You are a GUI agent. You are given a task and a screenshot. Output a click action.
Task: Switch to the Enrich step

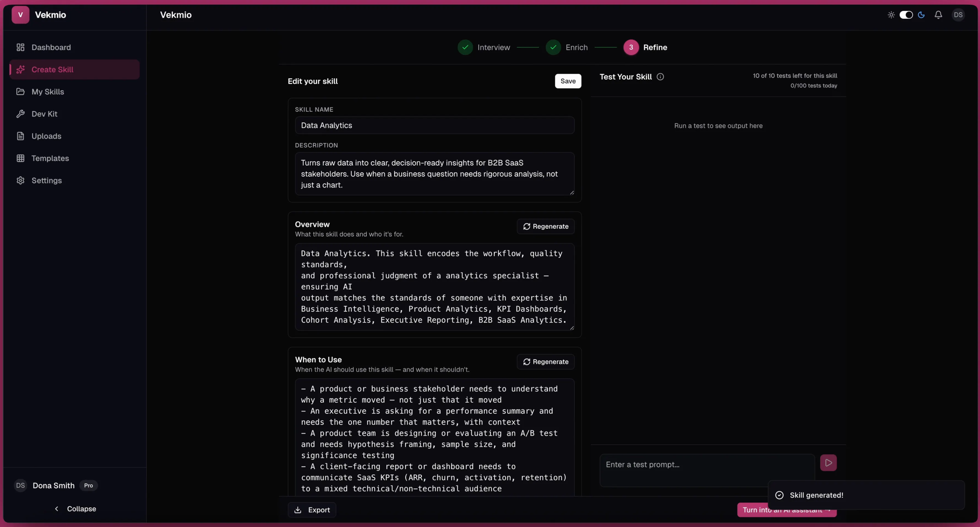[576, 47]
